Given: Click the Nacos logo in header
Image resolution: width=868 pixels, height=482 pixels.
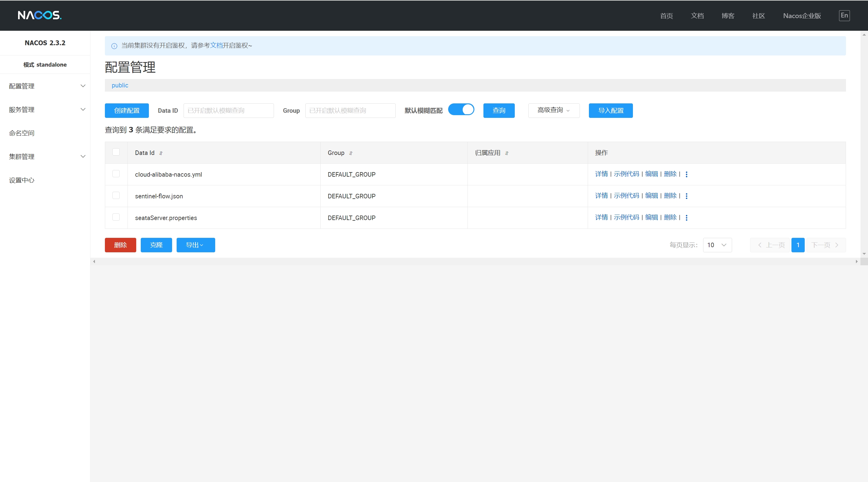Looking at the screenshot, I should click(x=39, y=15).
